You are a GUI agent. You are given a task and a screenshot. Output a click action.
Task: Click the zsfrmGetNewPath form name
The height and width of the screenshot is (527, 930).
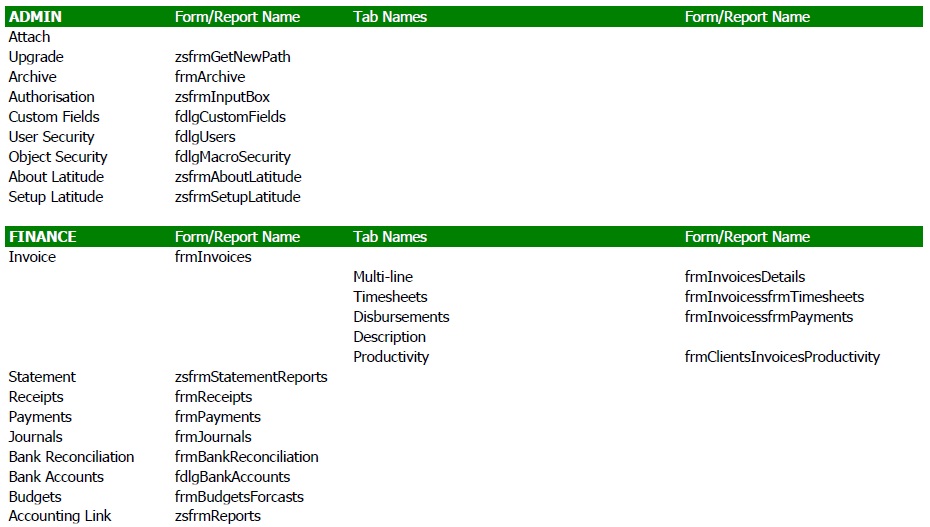click(232, 57)
